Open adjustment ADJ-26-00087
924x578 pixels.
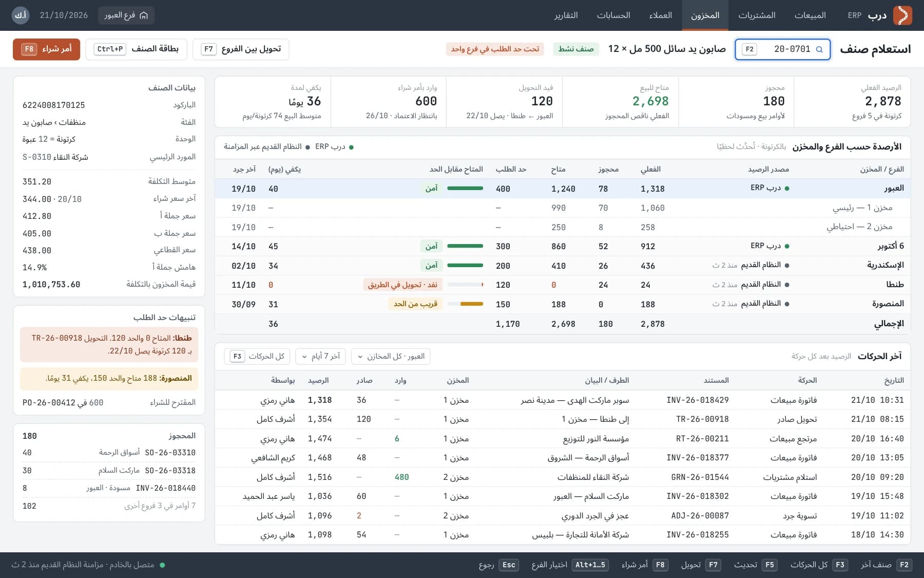coord(700,516)
